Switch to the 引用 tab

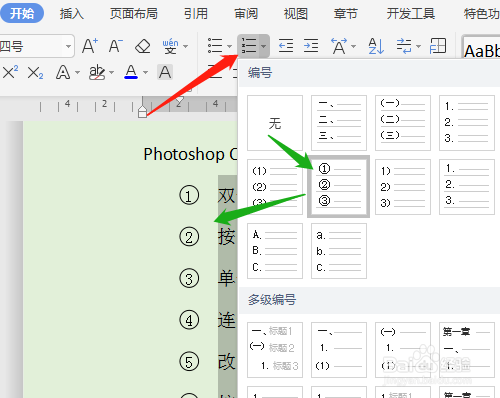(196, 14)
